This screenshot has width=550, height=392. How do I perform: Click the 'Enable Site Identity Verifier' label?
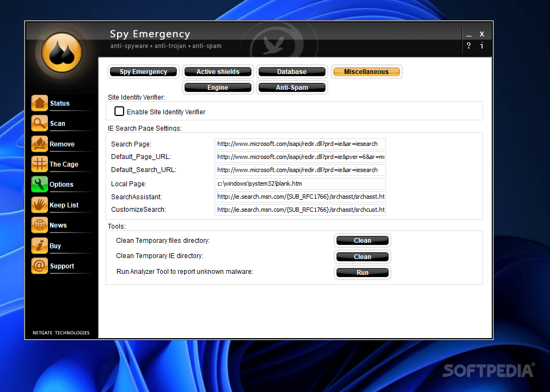[x=166, y=112]
